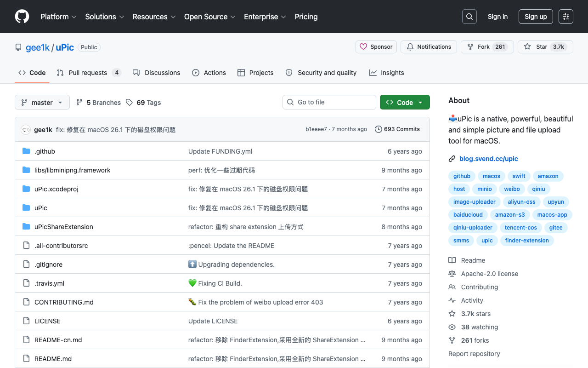
Task: Click the appearance settings icon beside Sign up
Action: coord(566,17)
